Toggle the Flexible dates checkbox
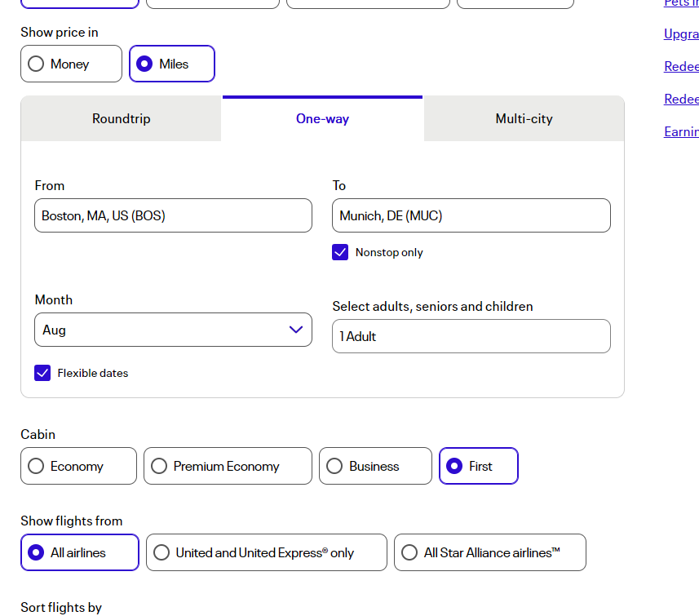 pos(42,373)
